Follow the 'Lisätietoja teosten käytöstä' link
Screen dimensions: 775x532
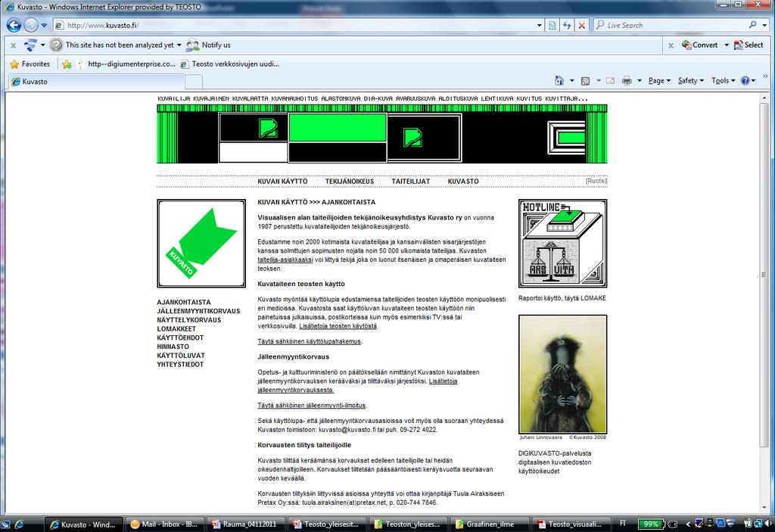pos(338,326)
